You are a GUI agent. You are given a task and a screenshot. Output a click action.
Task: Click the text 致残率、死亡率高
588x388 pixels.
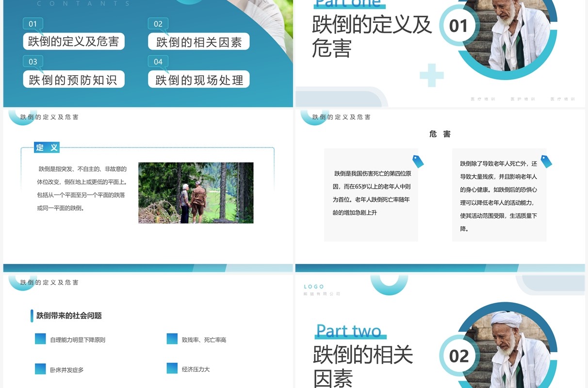coord(204,340)
